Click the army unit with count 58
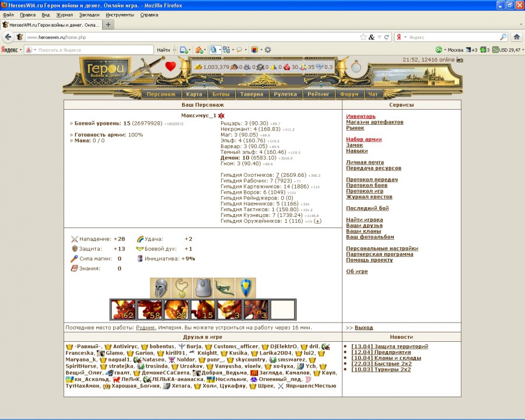 [x=150, y=310]
